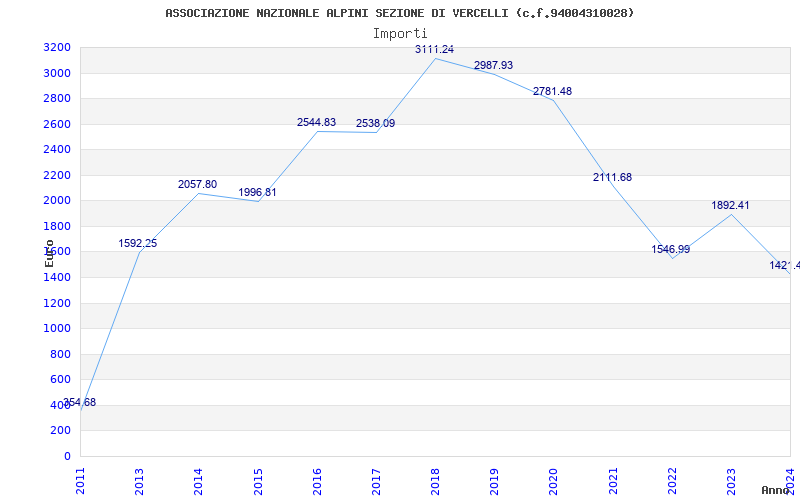Click the 'Euro' y-axis label
This screenshot has width=800, height=500.
(x=49, y=253)
